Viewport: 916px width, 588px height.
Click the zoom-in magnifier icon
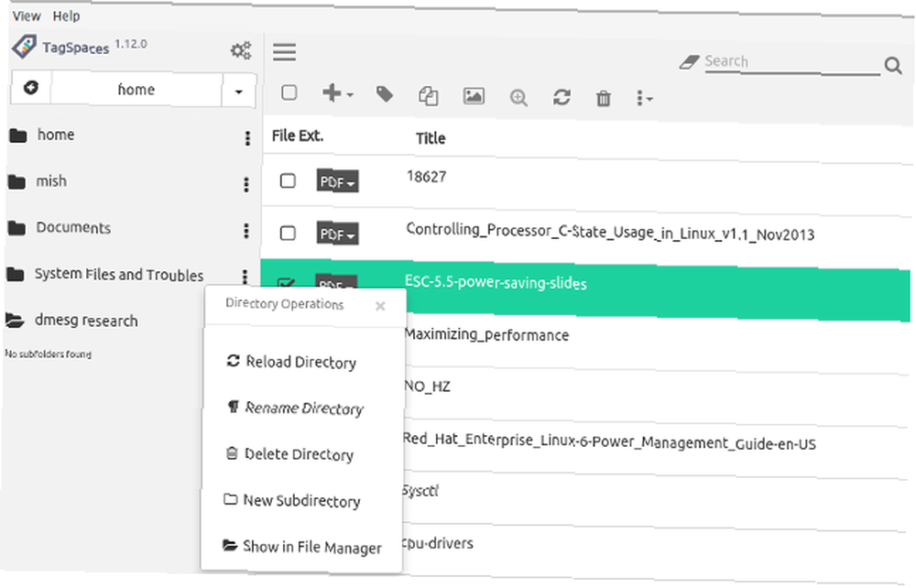518,97
